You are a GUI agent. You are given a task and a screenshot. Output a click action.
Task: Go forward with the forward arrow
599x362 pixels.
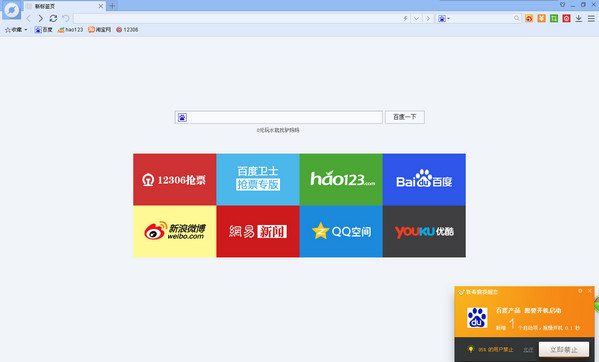(40, 18)
